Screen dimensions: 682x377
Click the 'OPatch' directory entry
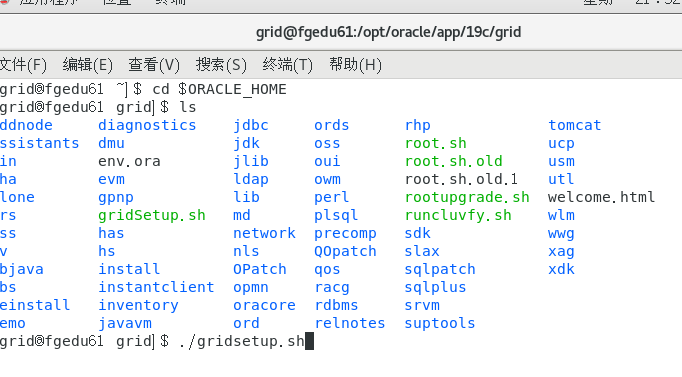coord(260,269)
